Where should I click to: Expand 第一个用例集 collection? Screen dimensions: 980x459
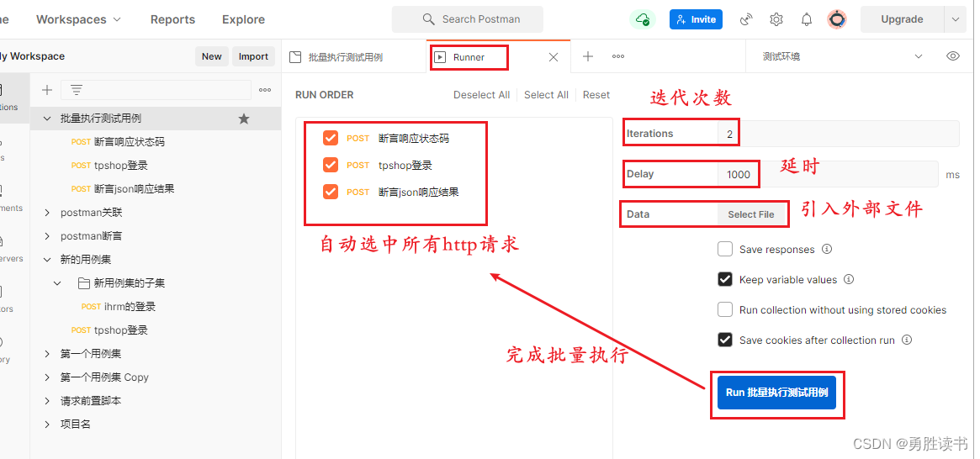point(47,353)
